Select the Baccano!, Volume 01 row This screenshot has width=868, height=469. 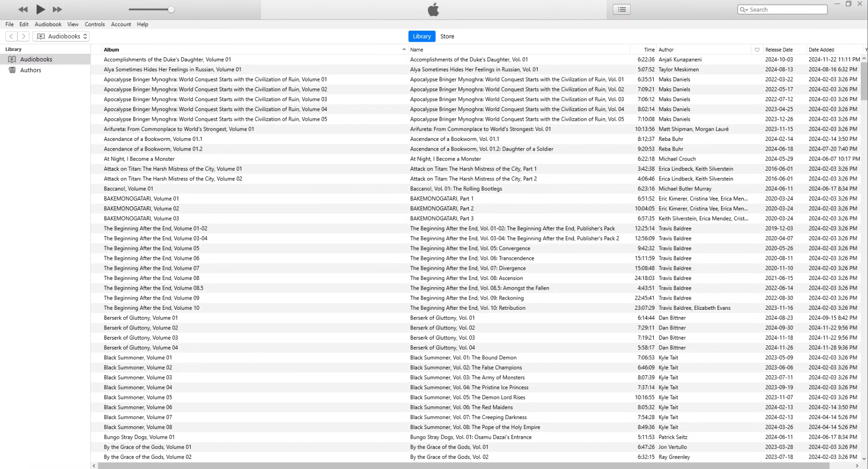(129, 189)
